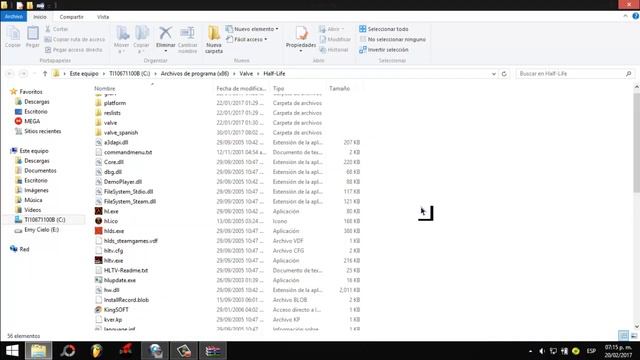Viewport: 640px width, 360px height.
Task: Click the Cortar scissors option
Action: tap(56, 29)
